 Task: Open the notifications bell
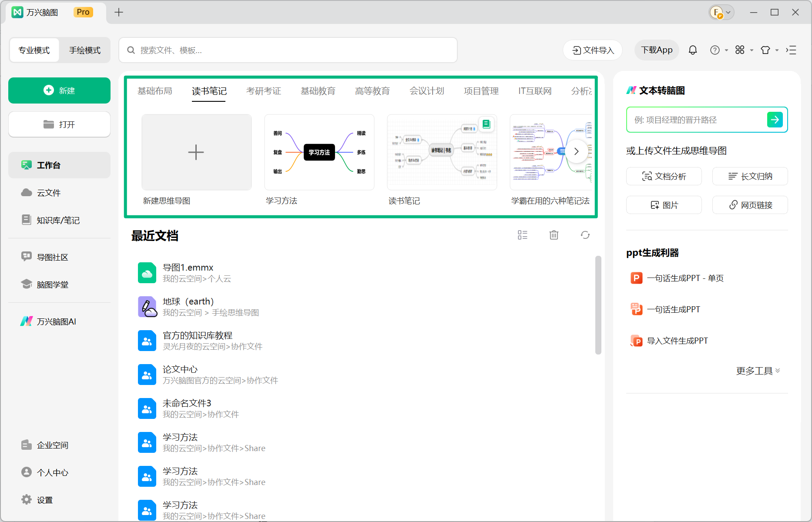[693, 50]
